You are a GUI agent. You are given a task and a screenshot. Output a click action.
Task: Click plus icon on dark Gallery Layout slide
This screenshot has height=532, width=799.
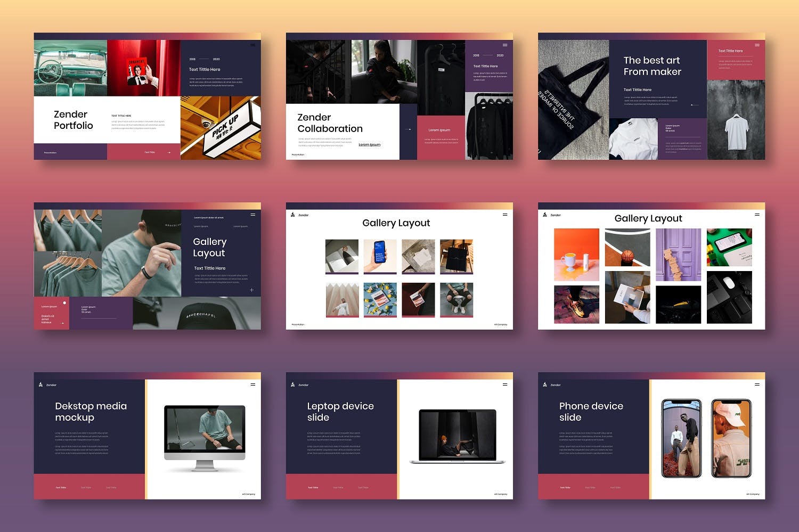(x=252, y=290)
